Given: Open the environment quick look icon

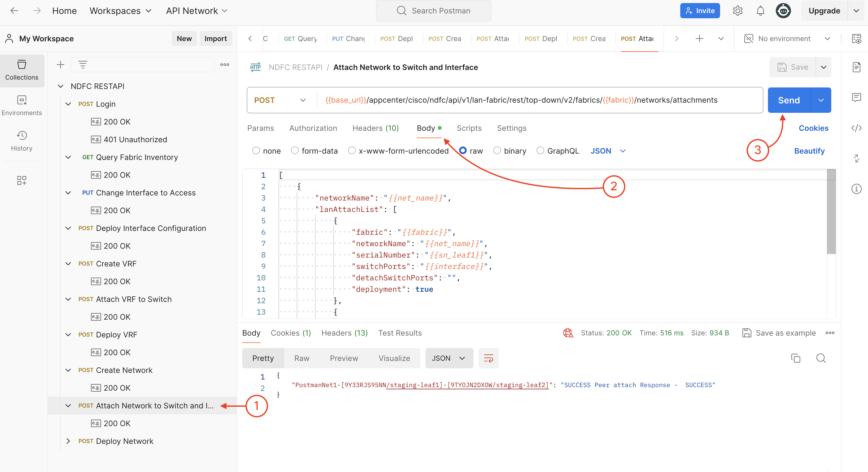Looking at the screenshot, I should pos(856,39).
